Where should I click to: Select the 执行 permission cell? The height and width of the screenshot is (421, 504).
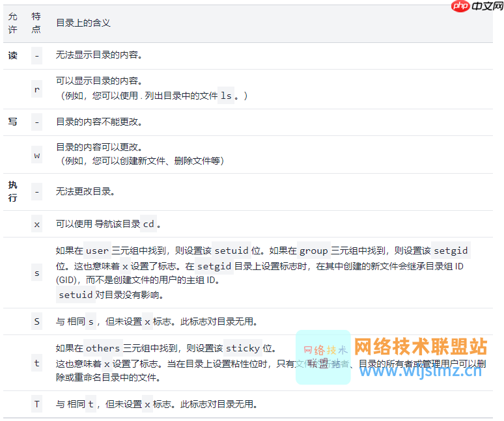click(x=13, y=192)
